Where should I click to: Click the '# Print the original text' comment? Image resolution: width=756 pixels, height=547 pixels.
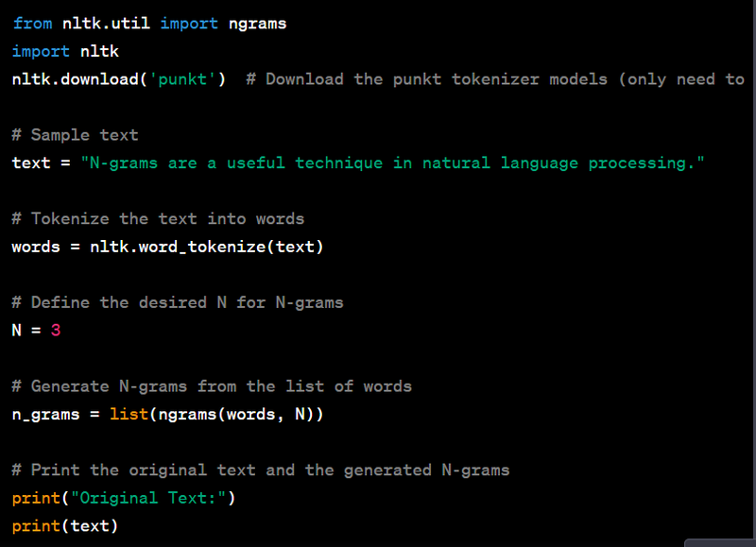pos(261,470)
